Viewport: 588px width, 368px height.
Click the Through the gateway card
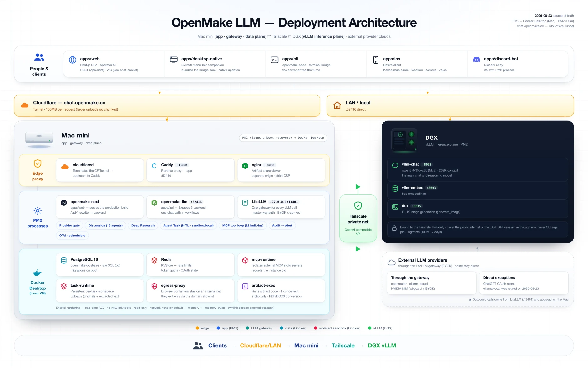pyautogui.click(x=432, y=283)
